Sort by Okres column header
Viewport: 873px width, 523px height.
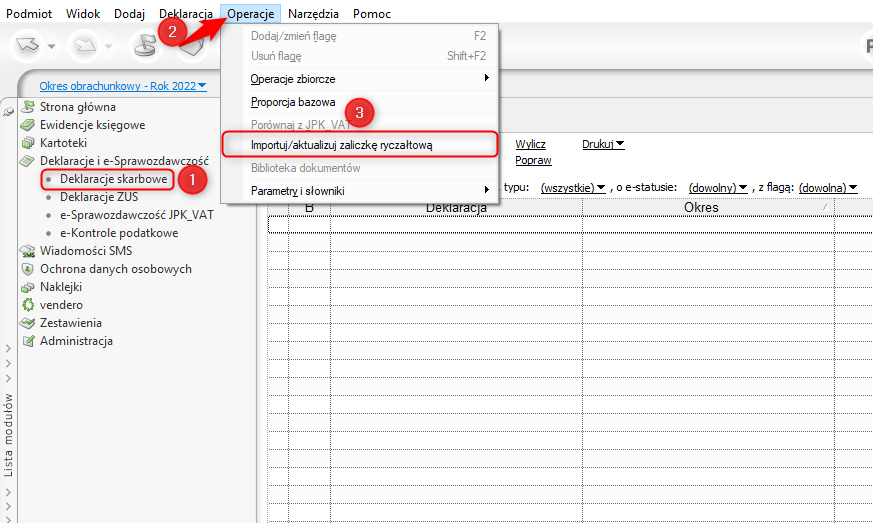coord(708,208)
